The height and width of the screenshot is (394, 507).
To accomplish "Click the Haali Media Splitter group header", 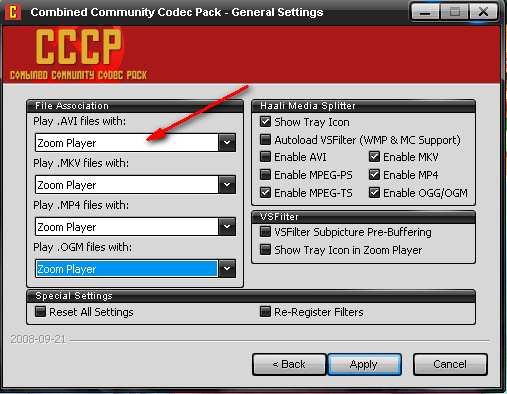I will coord(363,106).
